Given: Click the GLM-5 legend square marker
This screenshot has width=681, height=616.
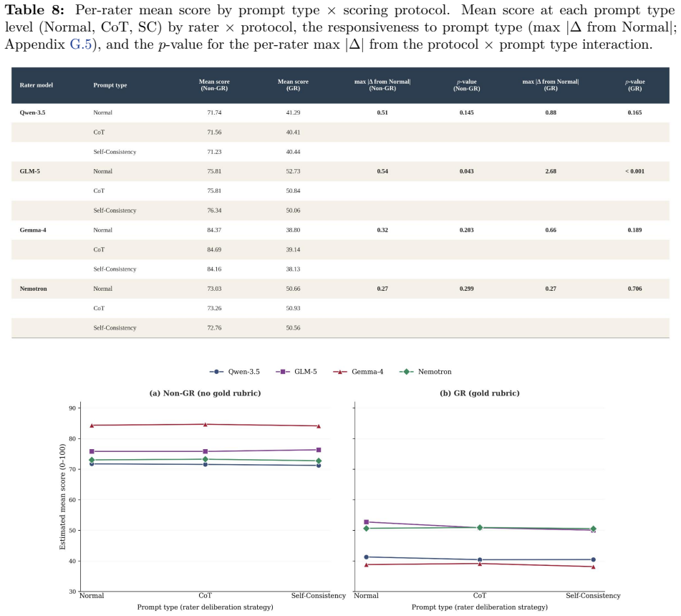Looking at the screenshot, I should (x=283, y=372).
